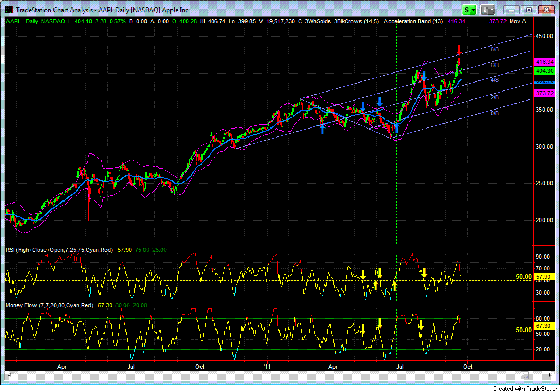Minimize the Chart Analysis window
The height and width of the screenshot is (392, 560).
click(x=511, y=10)
